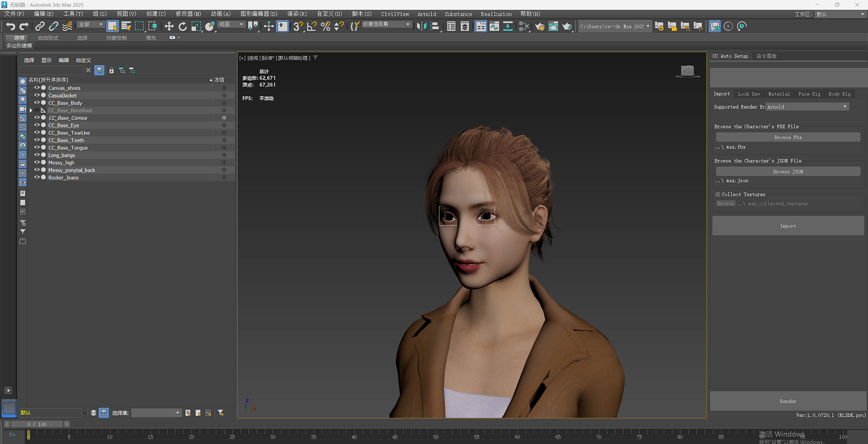Hide the CasualJacket object via eye icon
868x444 pixels.
tap(36, 96)
